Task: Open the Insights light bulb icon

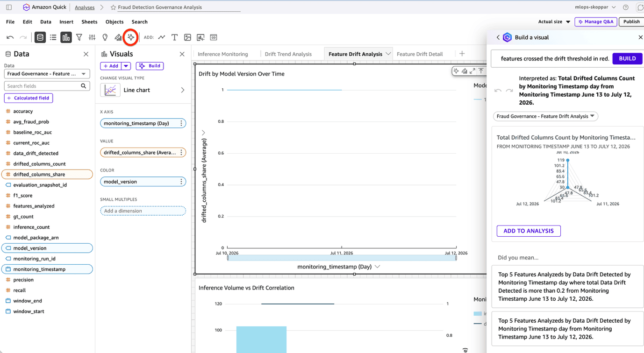Action: click(x=105, y=37)
